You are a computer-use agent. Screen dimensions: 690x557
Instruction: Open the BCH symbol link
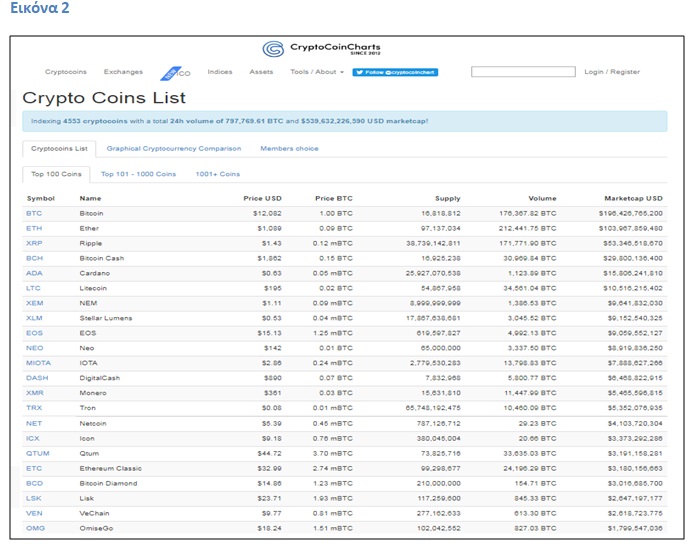click(x=34, y=258)
